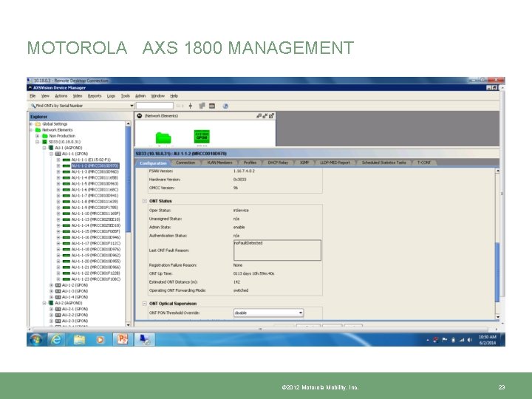
Task: Click the serial number search input field
Action: 154,106
